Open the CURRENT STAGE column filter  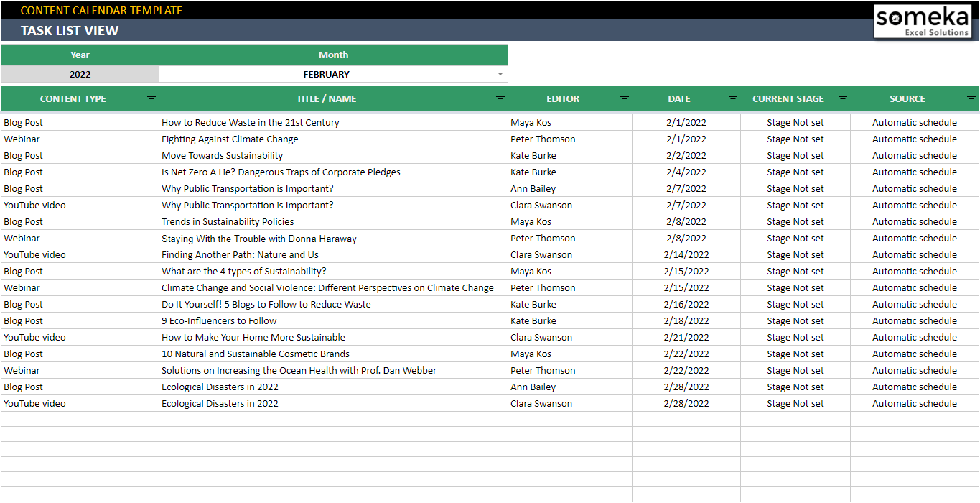point(843,99)
